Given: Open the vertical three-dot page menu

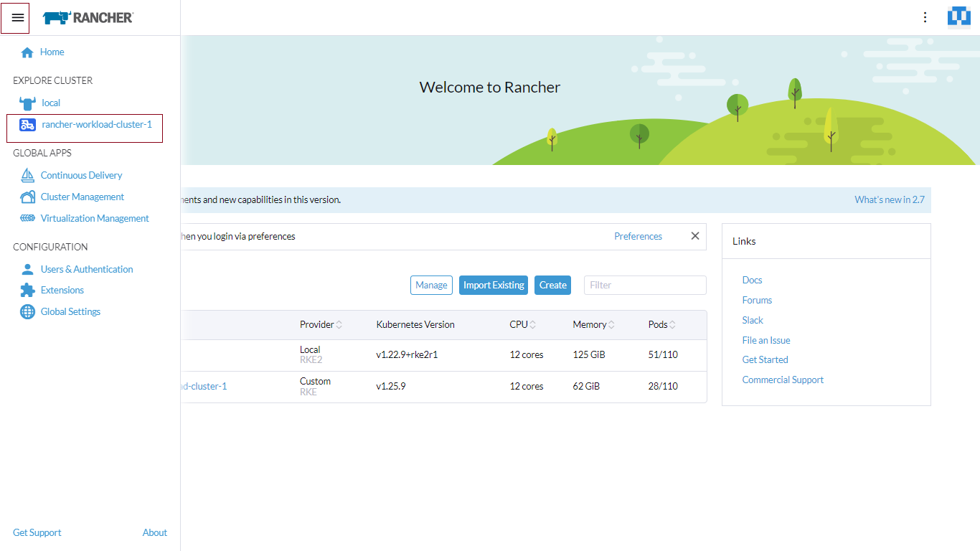Looking at the screenshot, I should pos(925,17).
